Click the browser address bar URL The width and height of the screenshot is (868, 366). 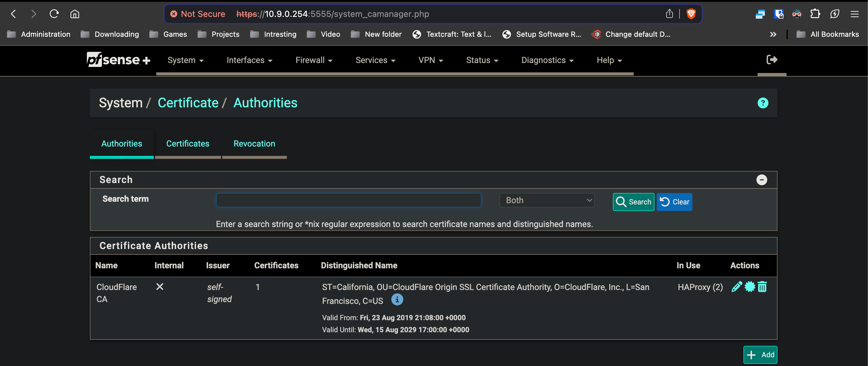pos(333,14)
